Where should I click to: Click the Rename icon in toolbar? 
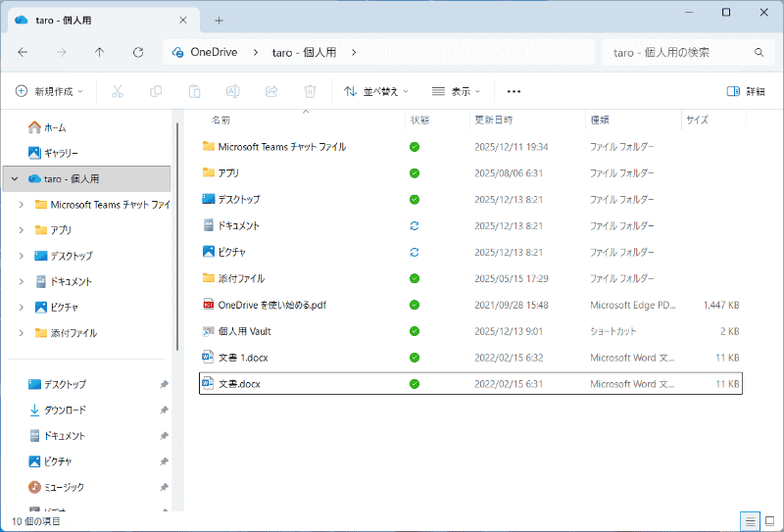pos(233,91)
